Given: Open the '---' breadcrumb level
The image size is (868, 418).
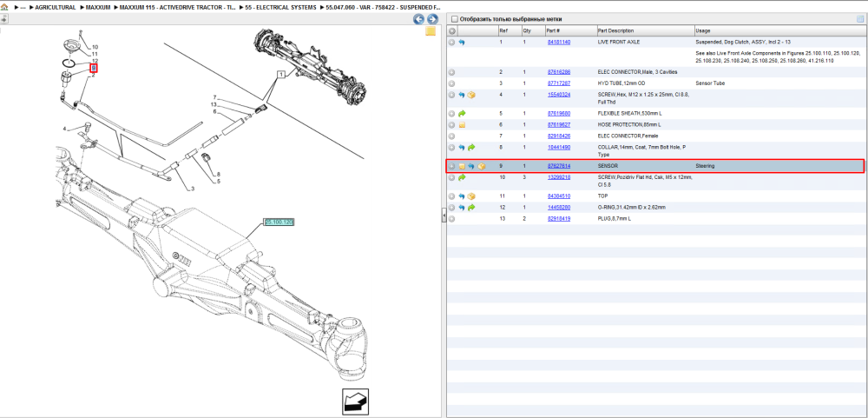Looking at the screenshot, I should (x=23, y=8).
